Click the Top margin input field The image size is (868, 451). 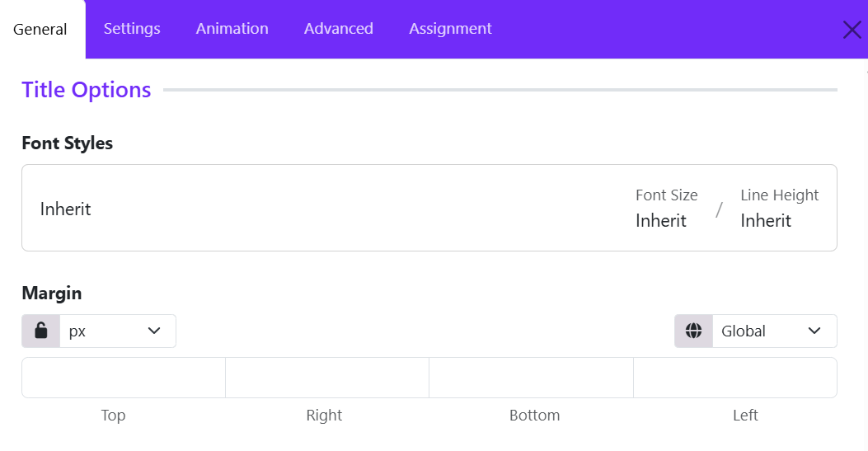click(x=124, y=378)
